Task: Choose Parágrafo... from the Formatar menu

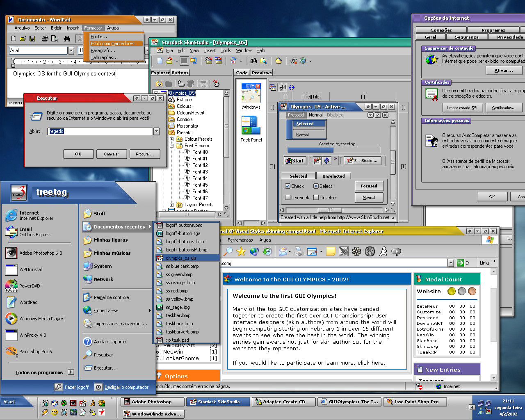Action: 103,50
